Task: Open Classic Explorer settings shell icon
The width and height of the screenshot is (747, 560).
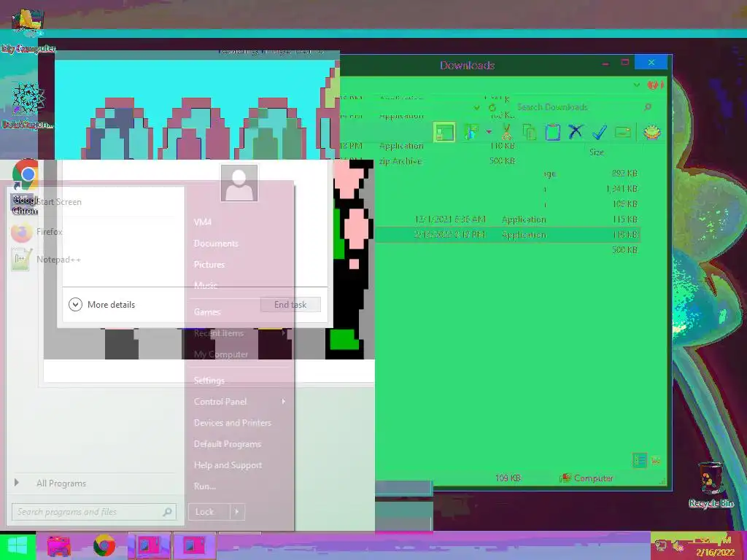Action: point(651,132)
